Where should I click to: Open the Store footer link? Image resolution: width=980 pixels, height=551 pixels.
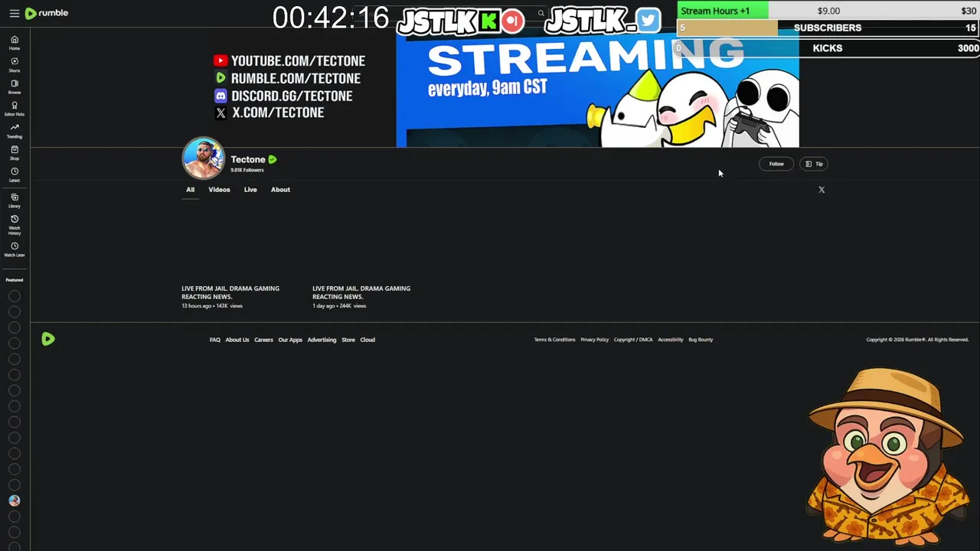pyautogui.click(x=348, y=340)
